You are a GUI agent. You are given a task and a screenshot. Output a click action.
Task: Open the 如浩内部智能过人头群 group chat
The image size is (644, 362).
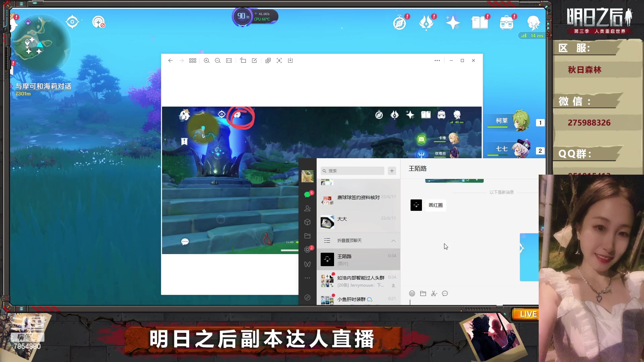tap(358, 281)
